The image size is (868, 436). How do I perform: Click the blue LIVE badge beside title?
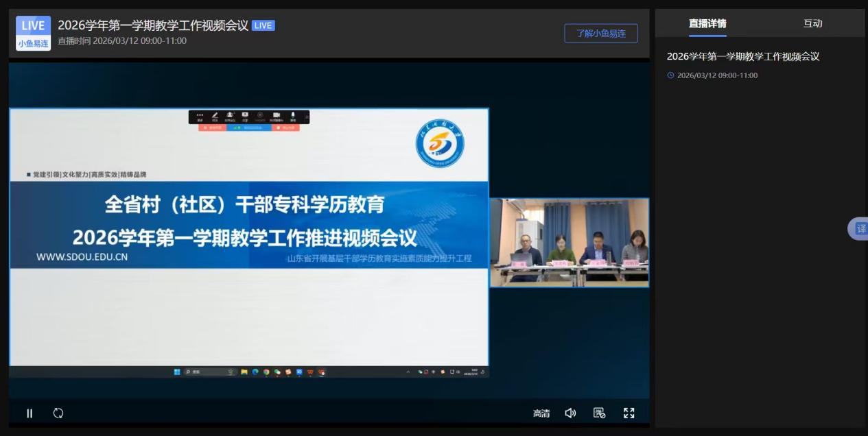263,25
